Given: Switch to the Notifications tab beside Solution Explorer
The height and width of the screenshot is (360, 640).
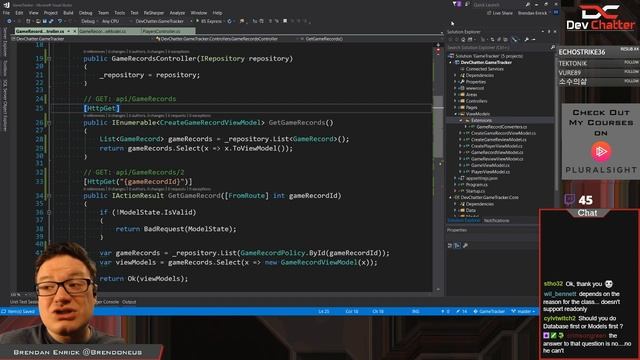Looking at the screenshot, I should click(x=496, y=220).
